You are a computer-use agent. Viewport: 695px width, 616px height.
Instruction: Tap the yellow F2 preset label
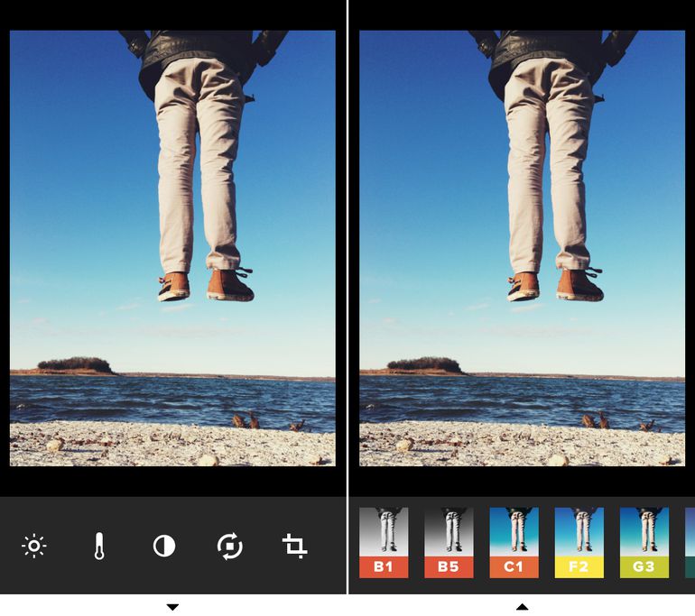click(579, 567)
